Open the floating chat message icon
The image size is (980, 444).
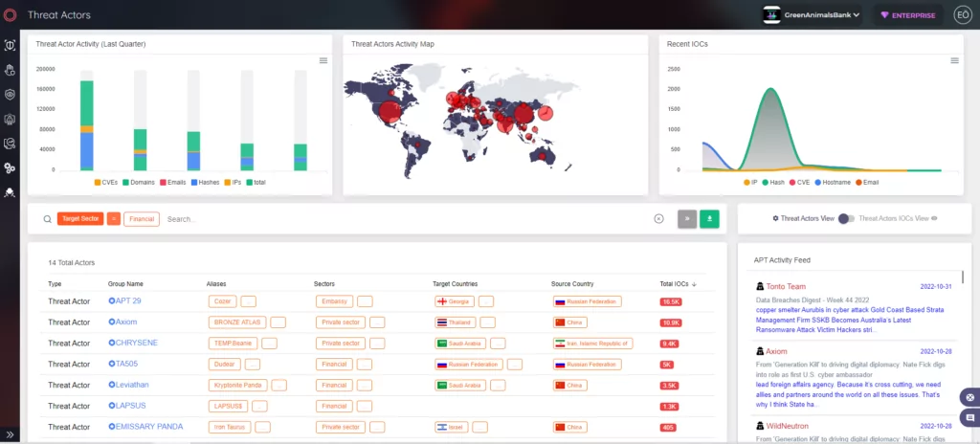tap(970, 417)
